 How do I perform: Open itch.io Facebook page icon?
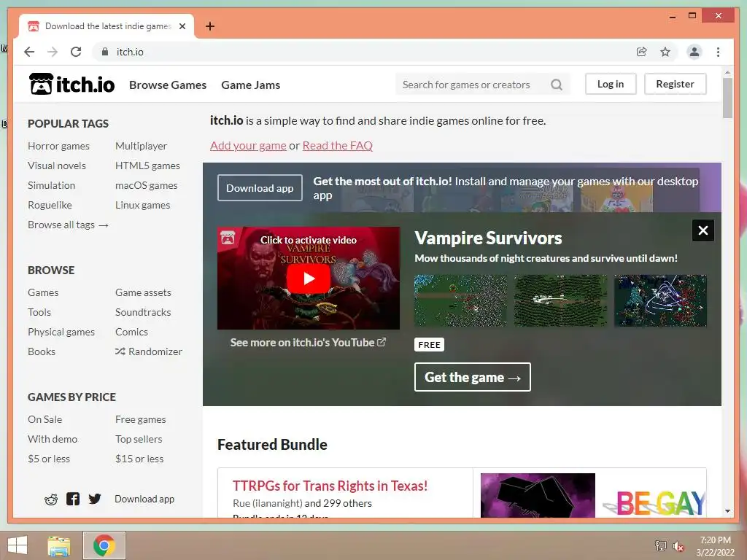(73, 499)
